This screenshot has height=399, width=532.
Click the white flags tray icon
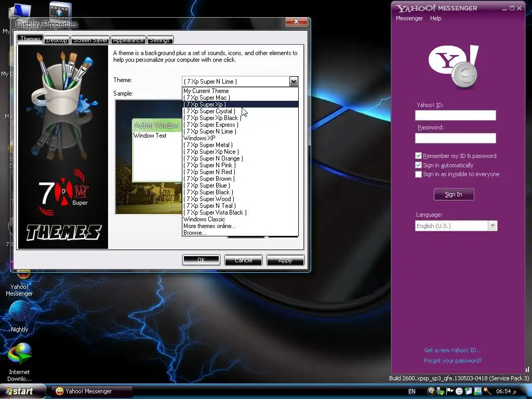(449, 391)
